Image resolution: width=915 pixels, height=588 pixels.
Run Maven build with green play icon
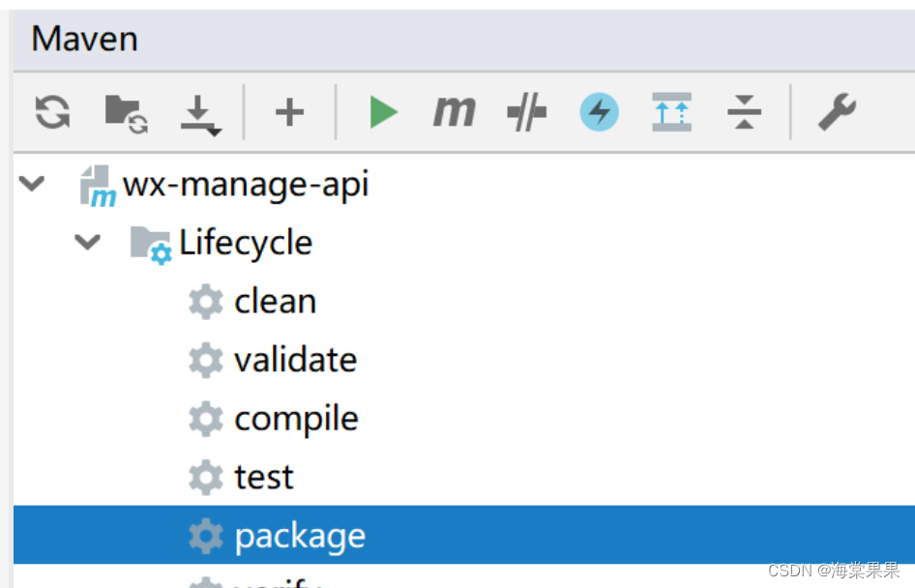(x=383, y=112)
